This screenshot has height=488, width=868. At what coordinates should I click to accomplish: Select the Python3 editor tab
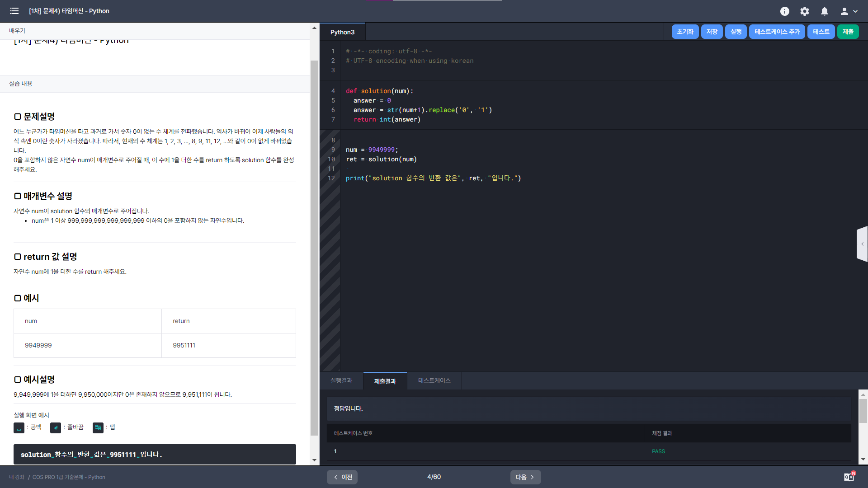342,32
